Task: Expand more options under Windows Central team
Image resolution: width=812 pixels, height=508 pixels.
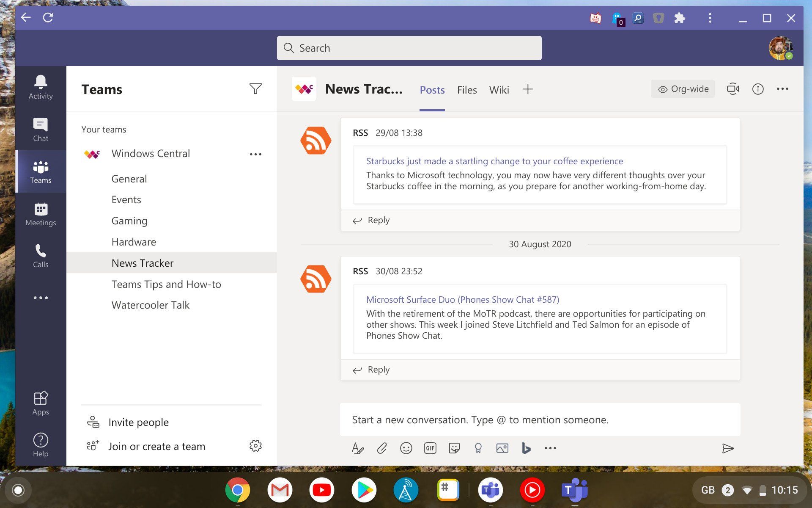Action: 255,154
